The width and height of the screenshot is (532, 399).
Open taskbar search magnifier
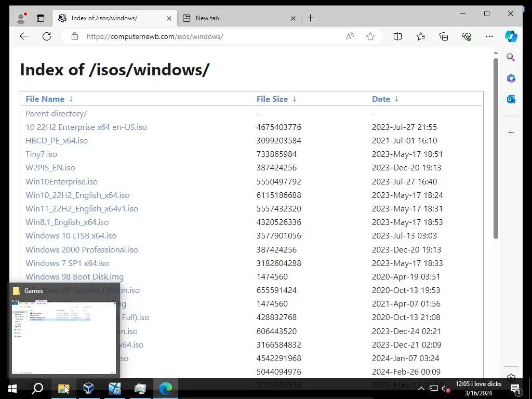[x=37, y=388]
